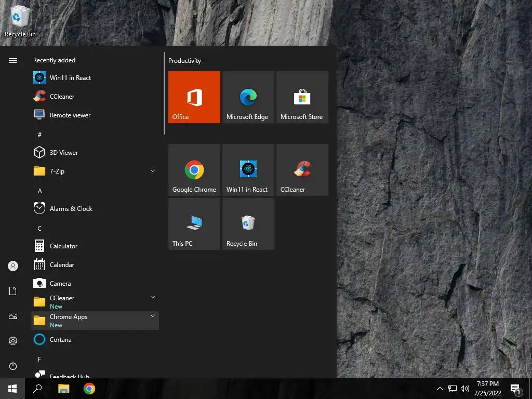Click the C letter header
This screenshot has width=532, height=399.
(x=39, y=229)
